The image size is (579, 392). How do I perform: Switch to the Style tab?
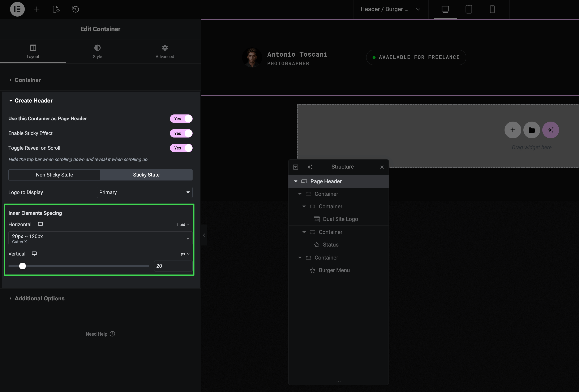[97, 51]
